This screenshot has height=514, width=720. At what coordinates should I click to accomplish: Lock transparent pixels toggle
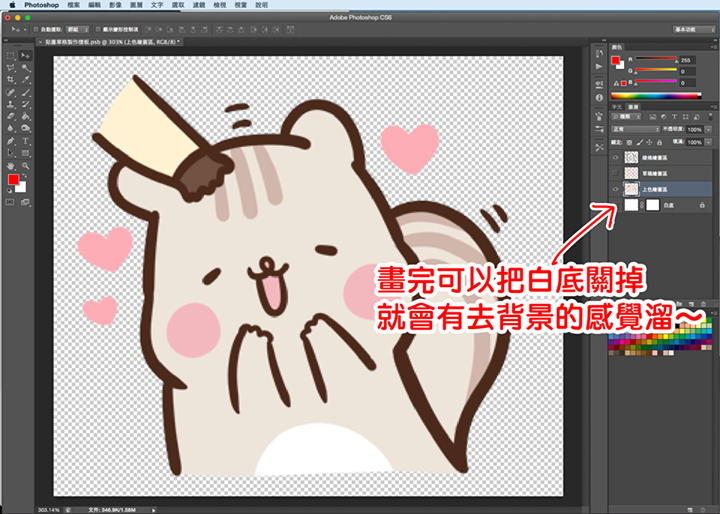pyautogui.click(x=630, y=142)
